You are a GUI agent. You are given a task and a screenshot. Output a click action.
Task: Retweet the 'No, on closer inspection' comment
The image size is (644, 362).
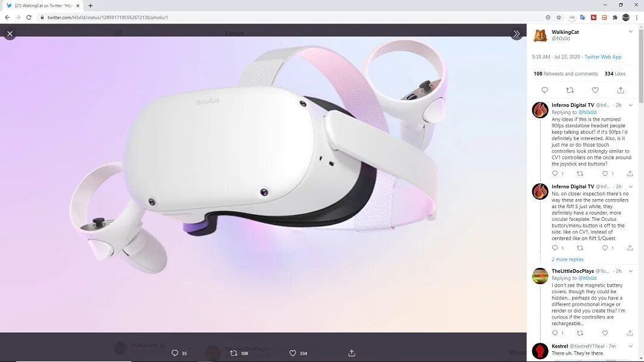(x=580, y=247)
